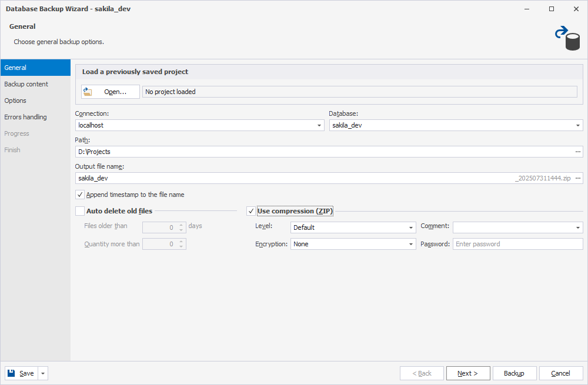Disable Use compression (ZIP)
Viewport: 588px width, 385px height.
251,210
